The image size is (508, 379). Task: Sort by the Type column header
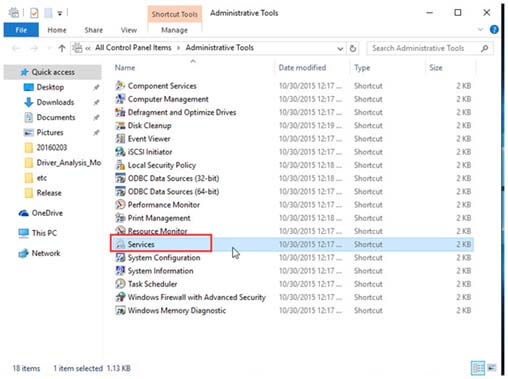[x=362, y=68]
